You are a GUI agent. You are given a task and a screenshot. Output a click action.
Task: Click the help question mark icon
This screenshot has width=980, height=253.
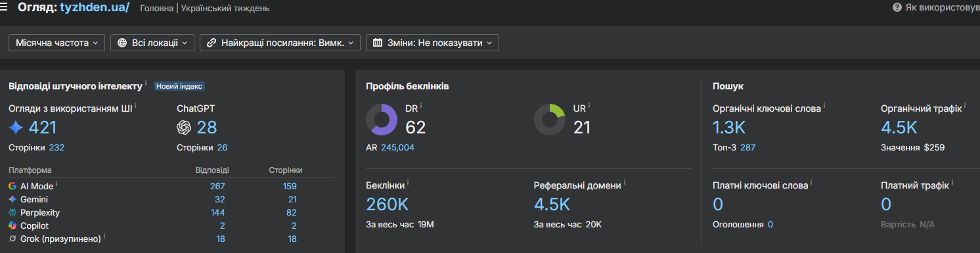coord(897,7)
